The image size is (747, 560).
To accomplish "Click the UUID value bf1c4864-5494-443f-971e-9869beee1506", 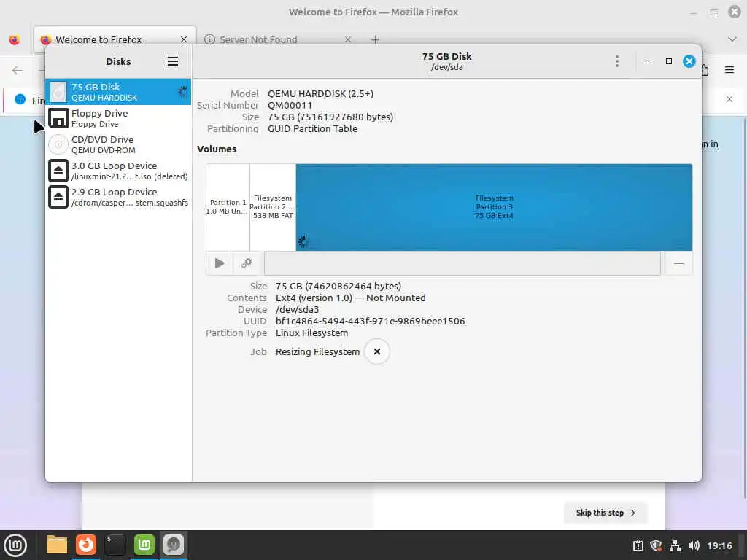I will (370, 321).
